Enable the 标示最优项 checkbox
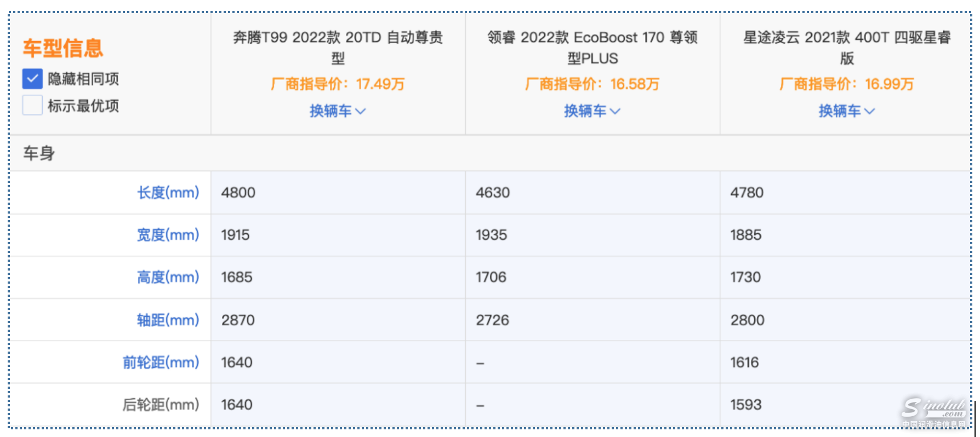This screenshot has height=437, width=980. [32, 105]
